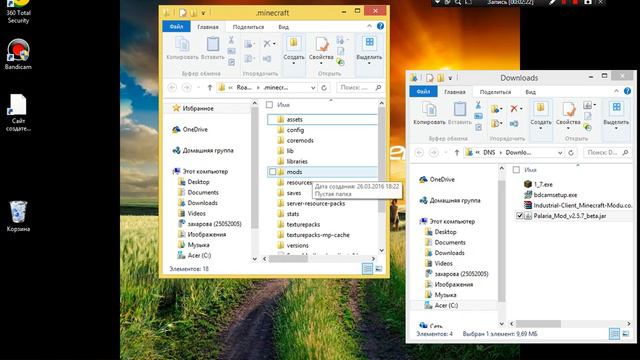This screenshot has width=640, height=360.
Task: Select the versions folder
Action: [x=298, y=245]
